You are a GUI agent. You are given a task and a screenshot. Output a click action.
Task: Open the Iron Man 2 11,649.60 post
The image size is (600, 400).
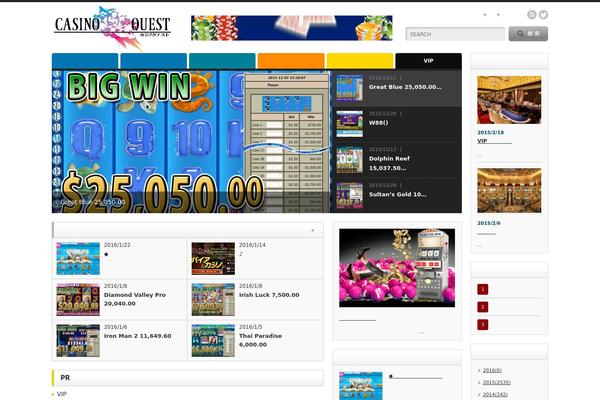(137, 336)
